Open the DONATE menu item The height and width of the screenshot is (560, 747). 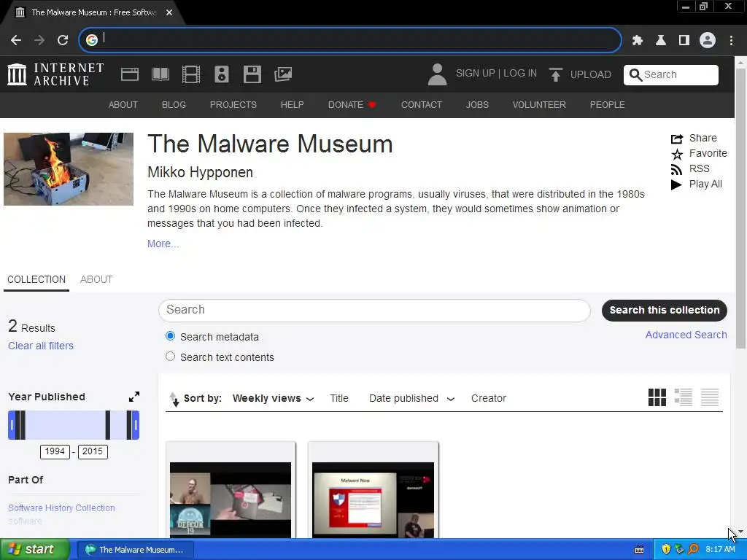pyautogui.click(x=352, y=105)
